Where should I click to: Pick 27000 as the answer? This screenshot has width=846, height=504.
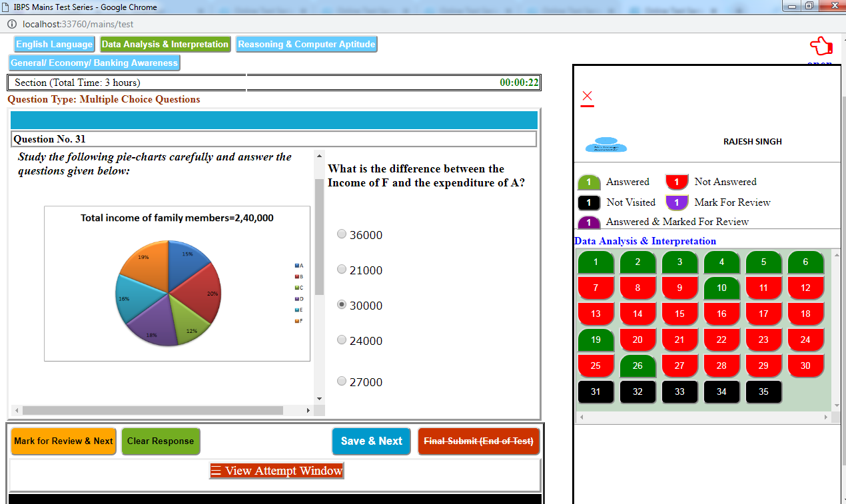pos(342,381)
